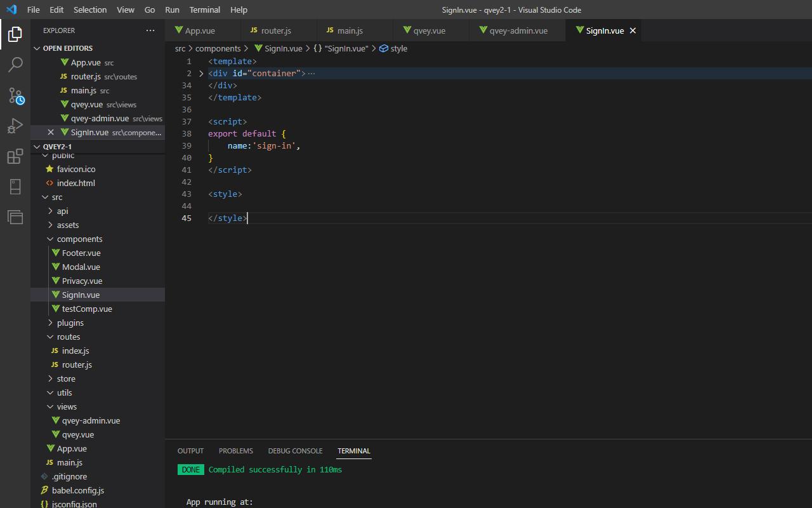Open the Terminal menu

[205, 10]
